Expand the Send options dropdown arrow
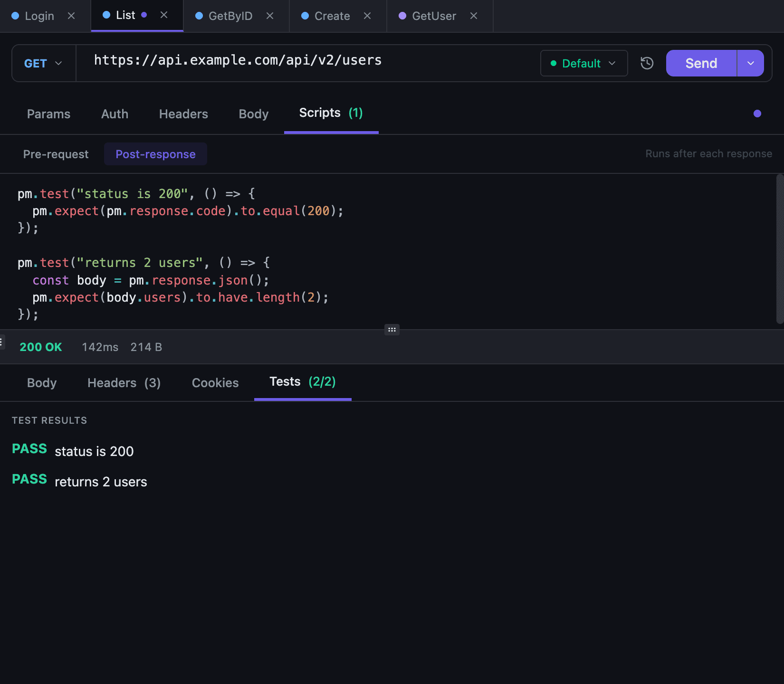Screen dimensions: 784x684 pos(751,63)
